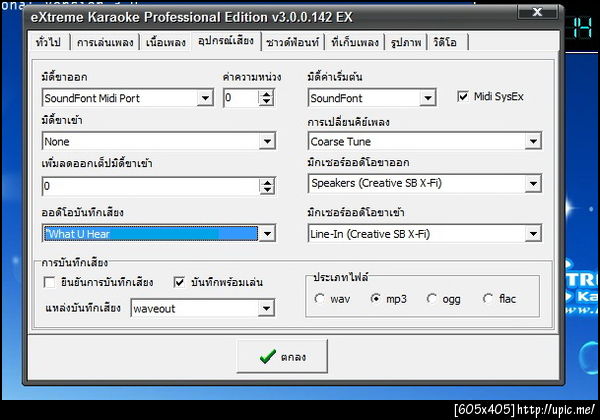The width and height of the screenshot is (600, 420).
Task: Open the ทั่วไป tab
Action: [49, 42]
